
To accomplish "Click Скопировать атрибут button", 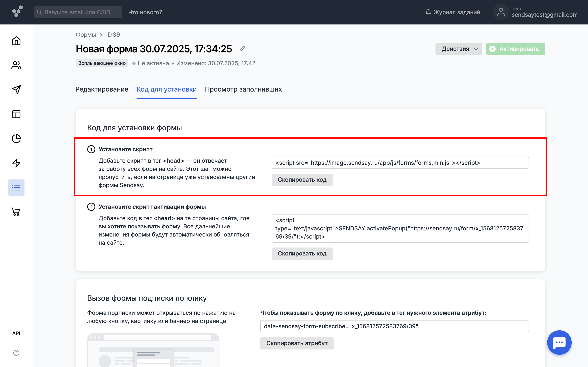I will [x=297, y=343].
